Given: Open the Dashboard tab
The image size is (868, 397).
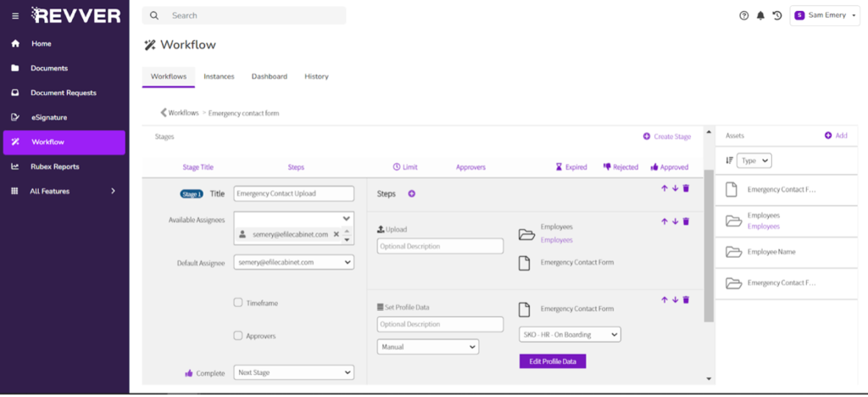Looking at the screenshot, I should (x=269, y=76).
